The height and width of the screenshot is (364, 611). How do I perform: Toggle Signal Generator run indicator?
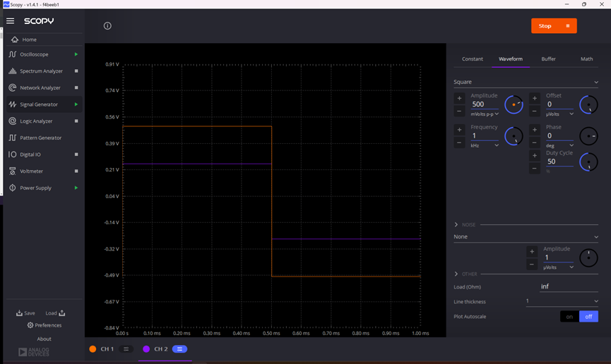(x=76, y=104)
